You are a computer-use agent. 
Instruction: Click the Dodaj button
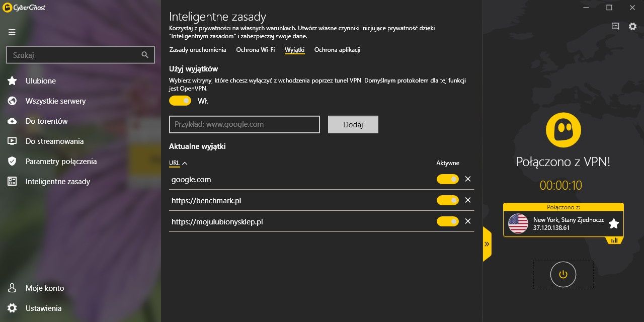(353, 124)
